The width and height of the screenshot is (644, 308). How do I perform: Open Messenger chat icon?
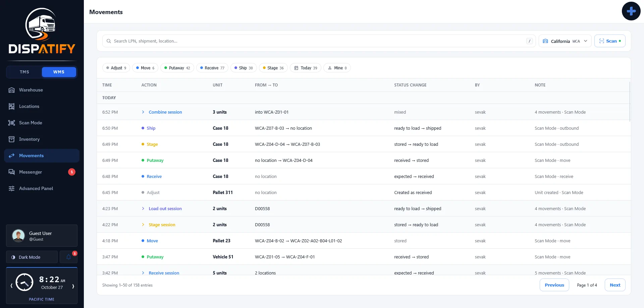[12, 172]
